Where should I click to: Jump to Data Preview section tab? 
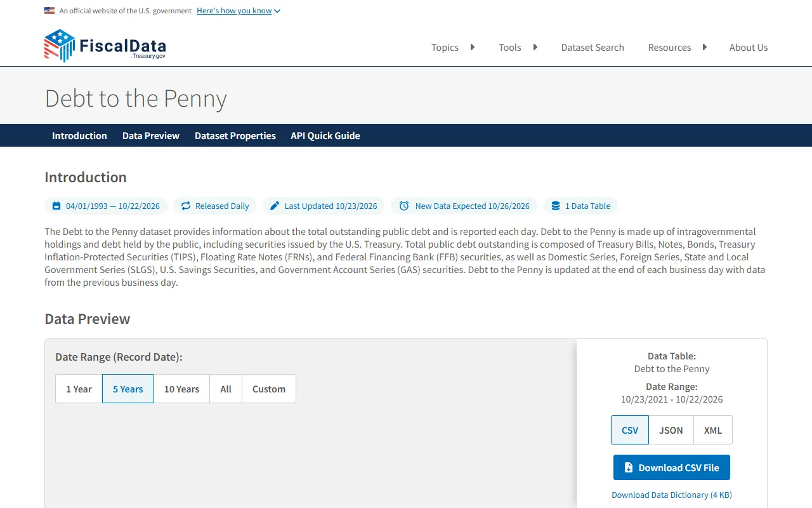tap(151, 135)
